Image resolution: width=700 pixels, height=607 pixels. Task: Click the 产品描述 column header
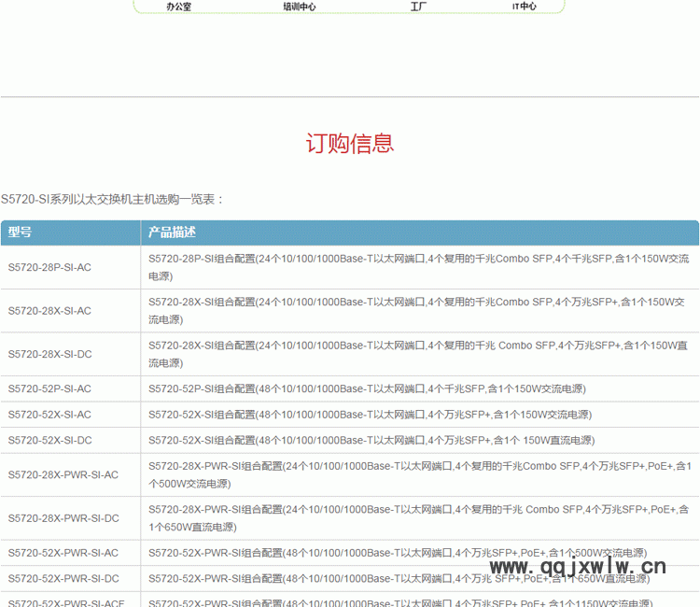(x=172, y=233)
